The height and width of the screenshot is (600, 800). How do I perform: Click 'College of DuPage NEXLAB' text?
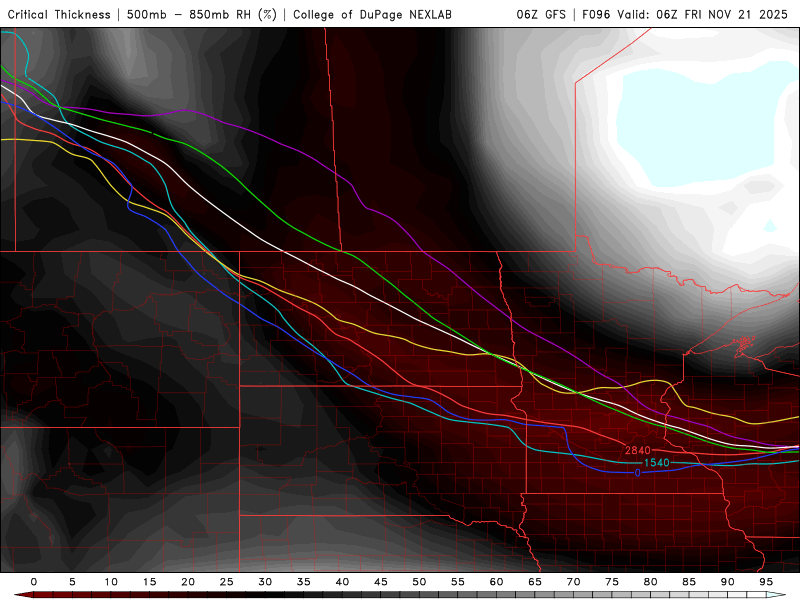pyautogui.click(x=372, y=15)
